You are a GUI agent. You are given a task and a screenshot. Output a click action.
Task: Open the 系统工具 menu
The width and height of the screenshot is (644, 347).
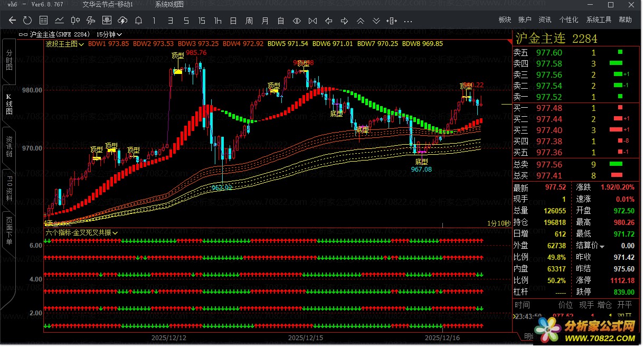(599, 20)
